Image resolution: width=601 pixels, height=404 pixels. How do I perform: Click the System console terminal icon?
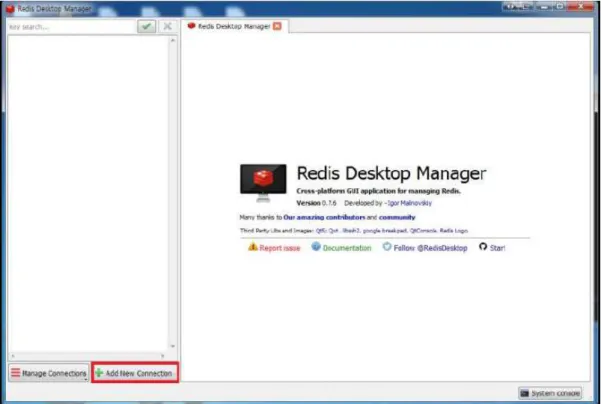[x=524, y=393]
